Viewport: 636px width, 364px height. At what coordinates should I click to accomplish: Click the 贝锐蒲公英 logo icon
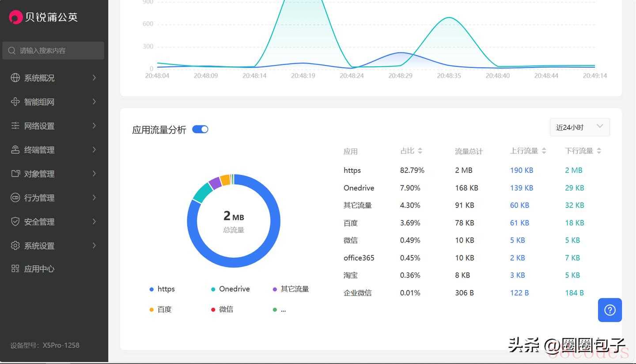pos(15,17)
